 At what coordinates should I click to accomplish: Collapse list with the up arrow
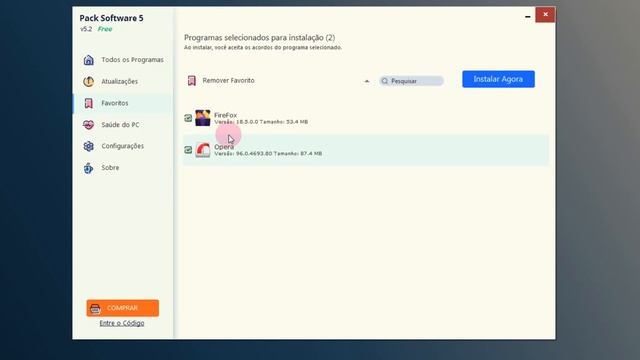coord(367,81)
